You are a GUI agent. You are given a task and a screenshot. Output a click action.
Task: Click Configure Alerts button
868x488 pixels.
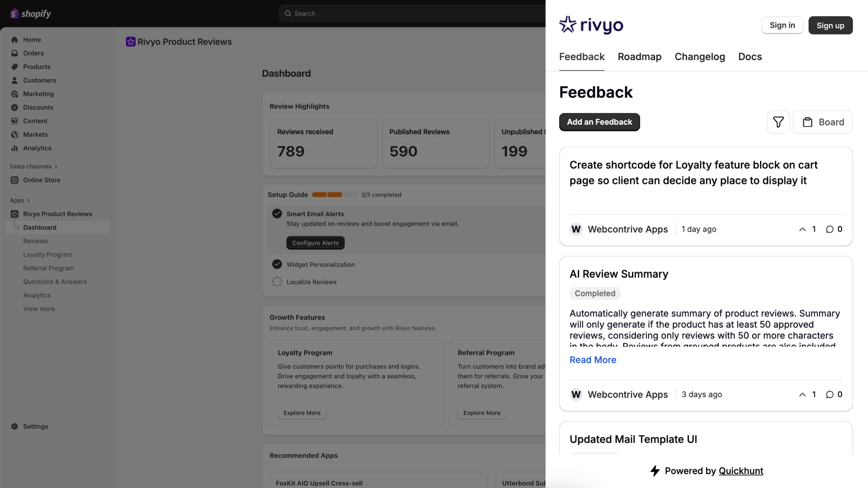click(x=315, y=243)
